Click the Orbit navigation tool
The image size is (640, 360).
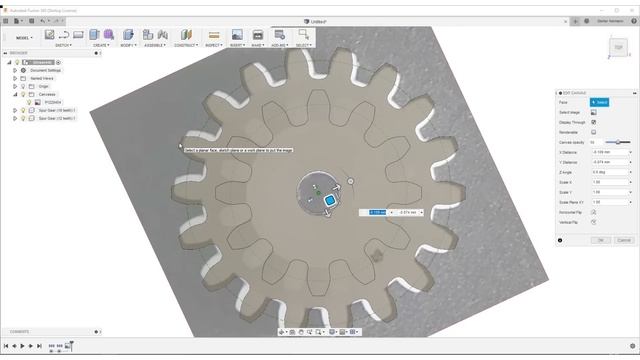click(281, 332)
